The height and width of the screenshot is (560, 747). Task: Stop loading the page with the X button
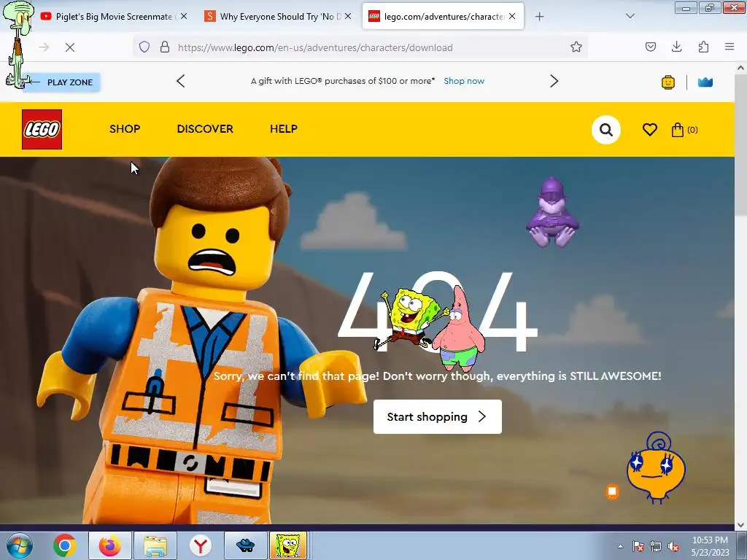[70, 47]
